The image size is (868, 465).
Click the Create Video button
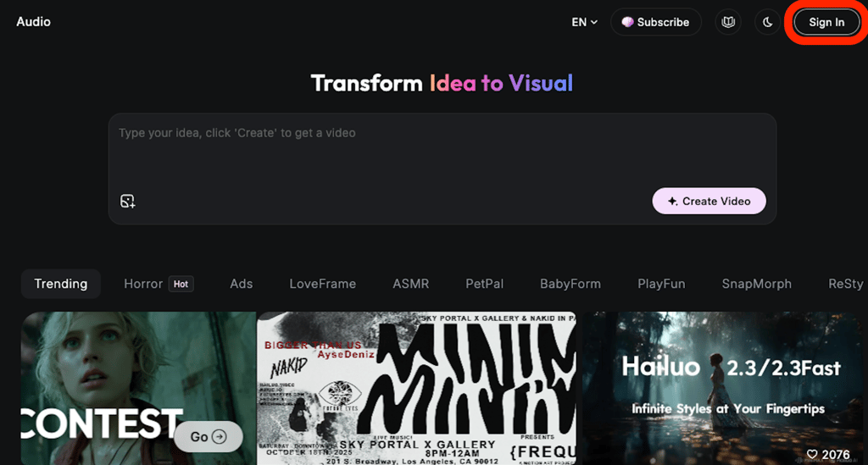click(709, 202)
